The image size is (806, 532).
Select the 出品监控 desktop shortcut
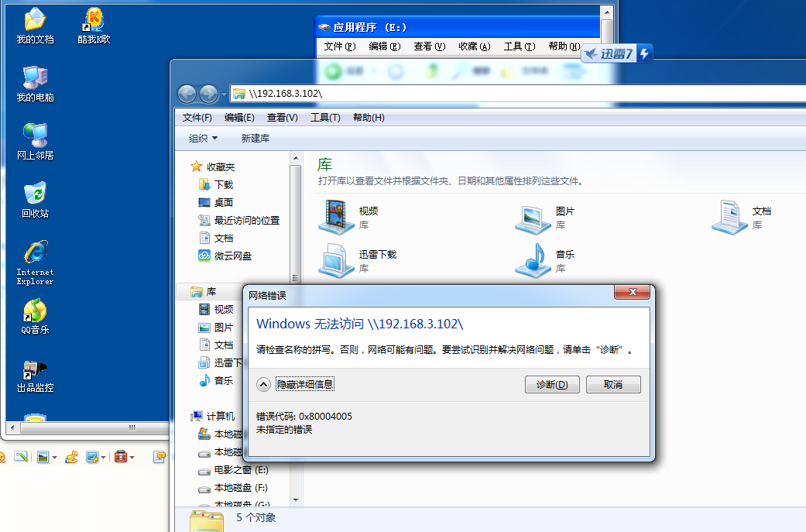tap(35, 376)
